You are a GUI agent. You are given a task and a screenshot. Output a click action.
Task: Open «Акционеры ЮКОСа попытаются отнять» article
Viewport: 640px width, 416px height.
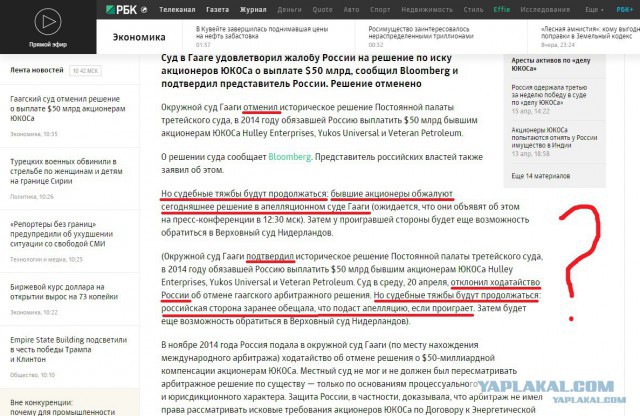tap(554, 137)
